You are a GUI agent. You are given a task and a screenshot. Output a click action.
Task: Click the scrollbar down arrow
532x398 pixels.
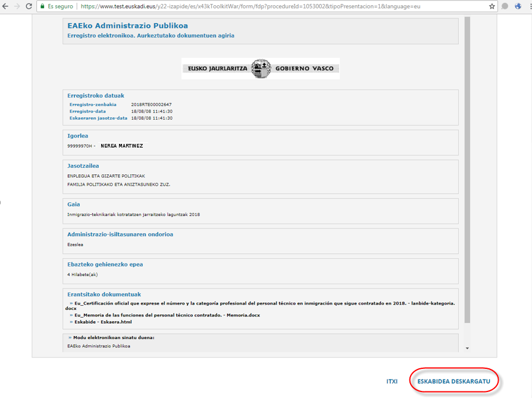coord(467,349)
